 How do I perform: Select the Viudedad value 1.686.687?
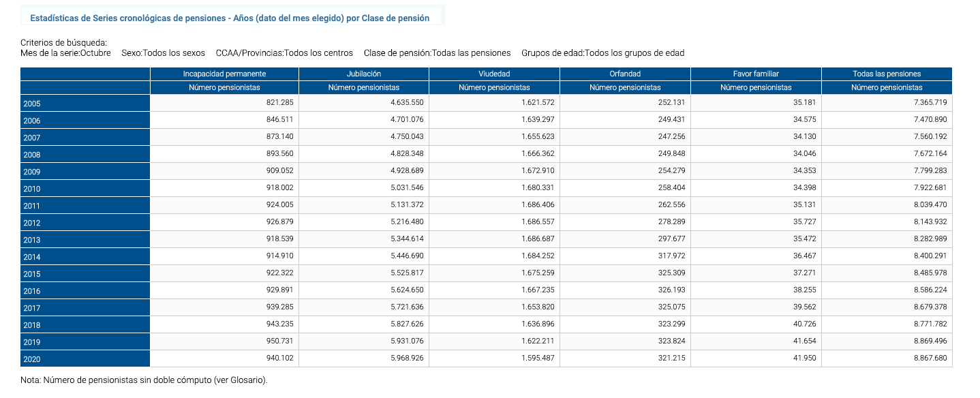534,239
